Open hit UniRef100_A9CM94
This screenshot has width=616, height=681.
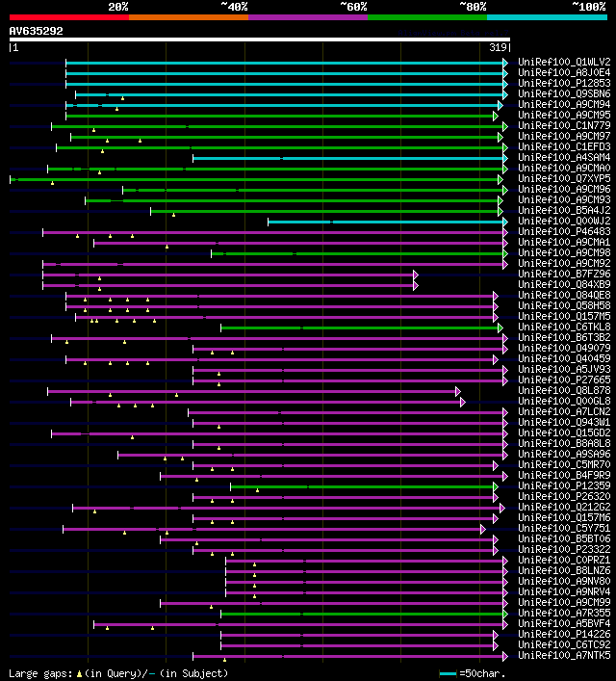(x=564, y=105)
